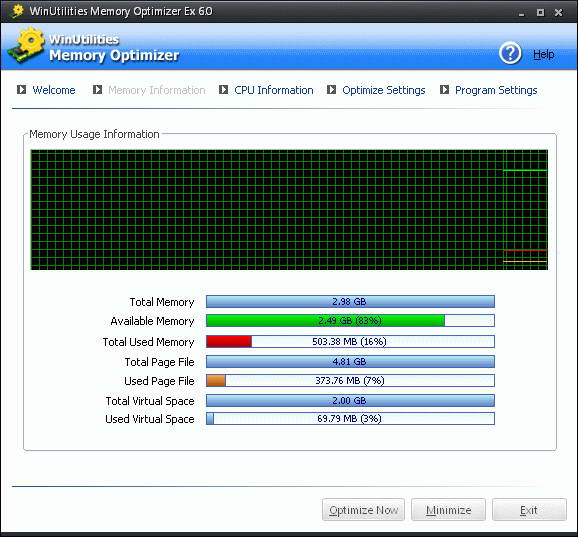The height and width of the screenshot is (537, 578).
Task: Click the Memory Optimizer header title
Action: 114,55
